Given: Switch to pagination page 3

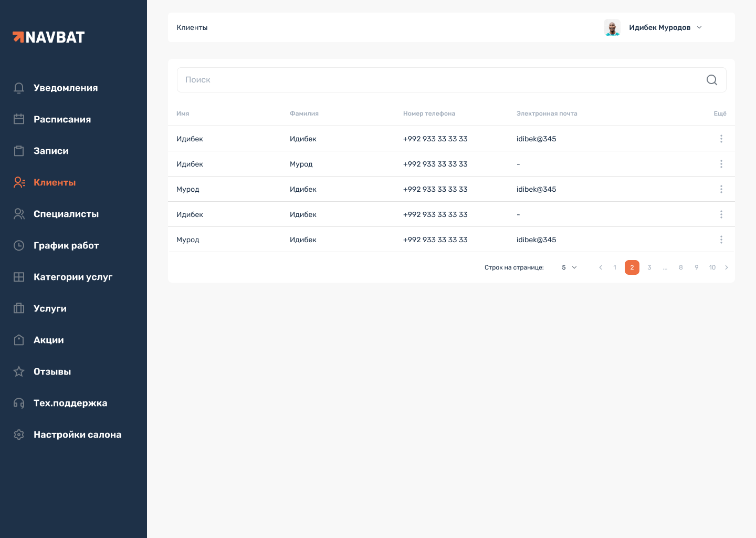Looking at the screenshot, I should 649,267.
